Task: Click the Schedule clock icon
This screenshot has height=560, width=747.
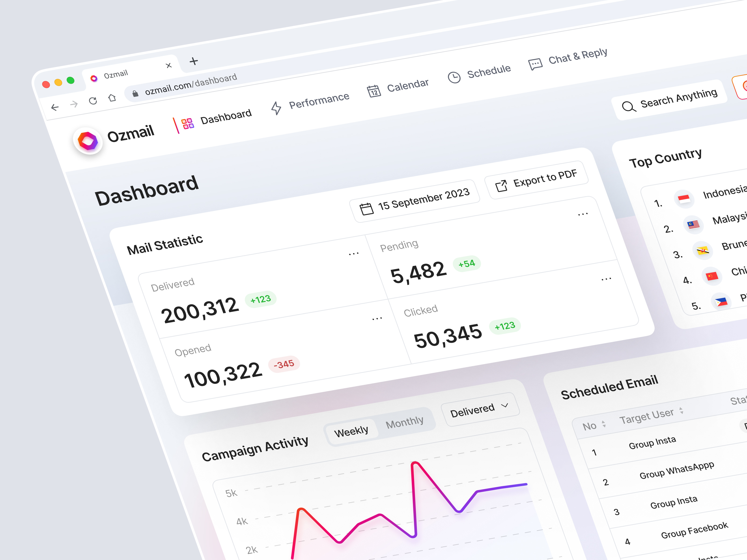Action: pyautogui.click(x=454, y=77)
